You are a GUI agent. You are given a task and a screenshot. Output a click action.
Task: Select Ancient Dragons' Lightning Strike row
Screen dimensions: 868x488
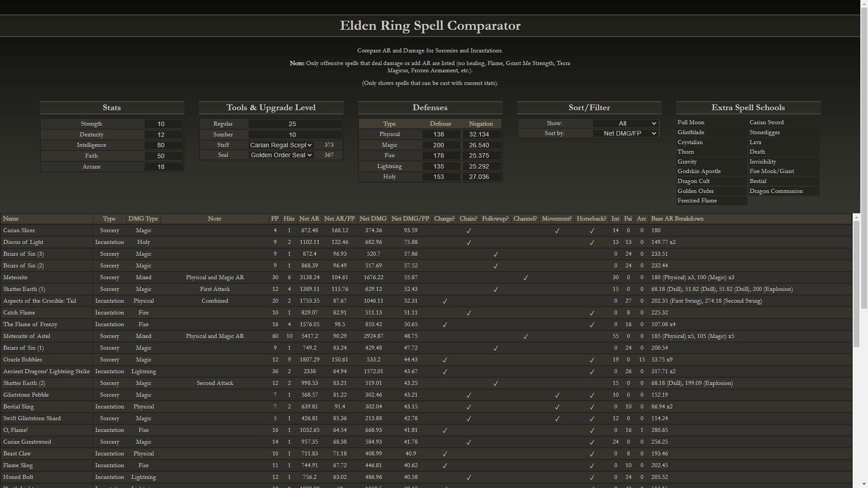(x=426, y=371)
